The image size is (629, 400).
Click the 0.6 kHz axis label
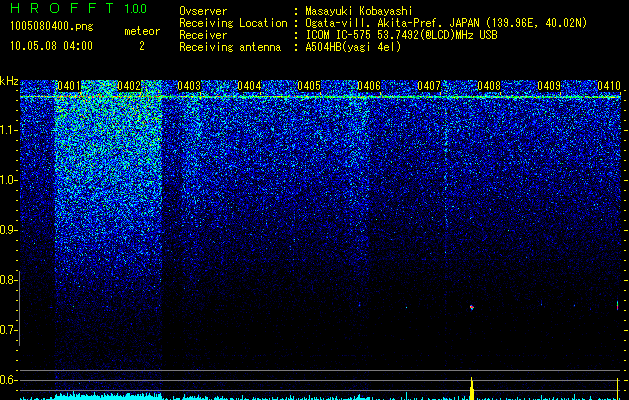point(9,380)
